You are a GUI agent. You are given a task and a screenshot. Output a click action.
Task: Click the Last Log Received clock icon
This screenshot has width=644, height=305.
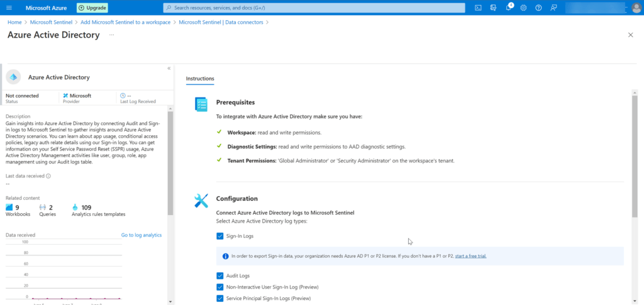[123, 96]
